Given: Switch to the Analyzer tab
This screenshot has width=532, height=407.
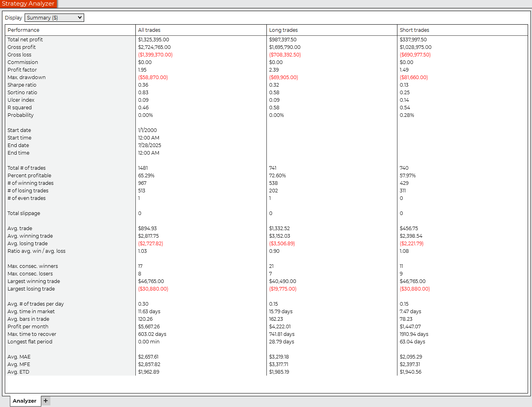Looking at the screenshot, I should click(x=24, y=401).
